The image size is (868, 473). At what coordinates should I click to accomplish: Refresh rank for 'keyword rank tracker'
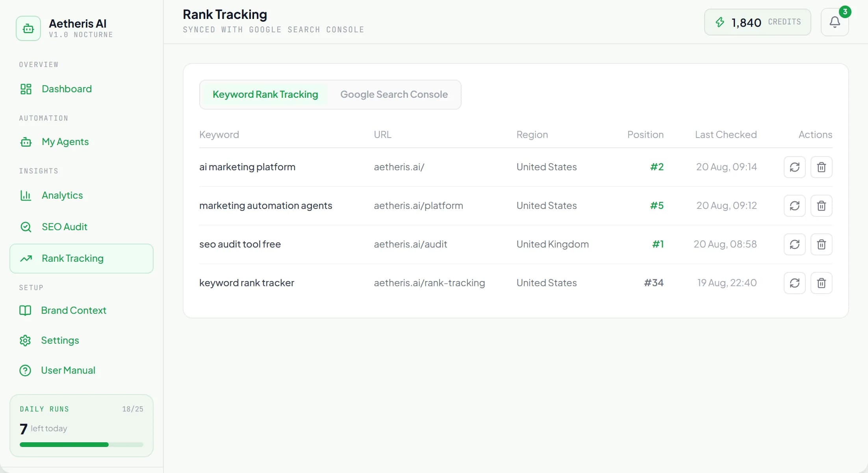[x=795, y=283]
